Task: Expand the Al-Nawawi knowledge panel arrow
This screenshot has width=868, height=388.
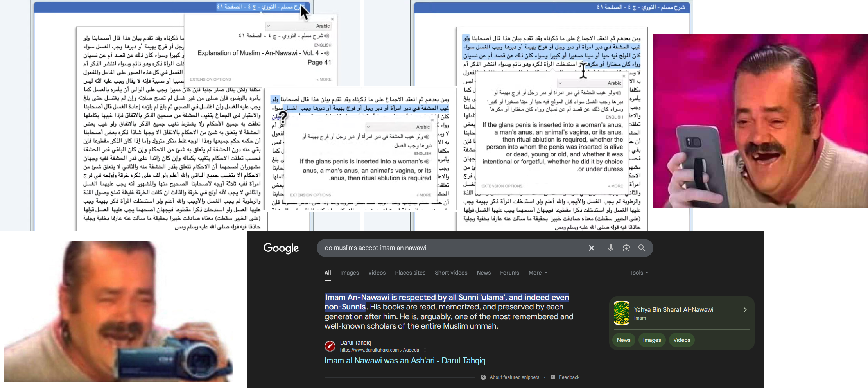Action: tap(745, 310)
